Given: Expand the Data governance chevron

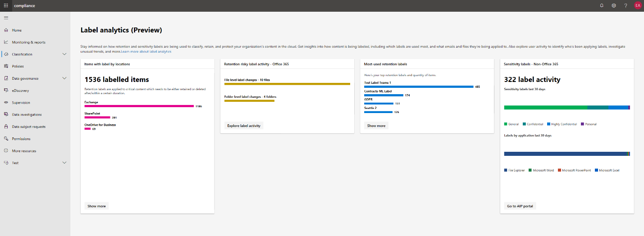Looking at the screenshot, I should 64,78.
